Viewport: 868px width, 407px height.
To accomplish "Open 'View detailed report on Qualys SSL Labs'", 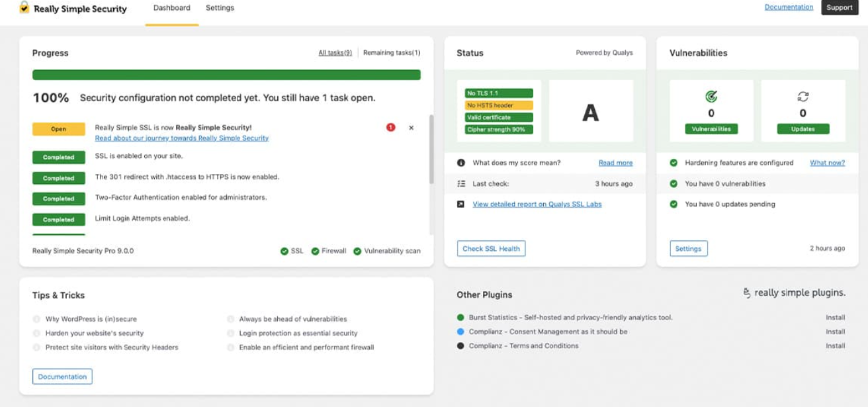I will click(x=537, y=204).
